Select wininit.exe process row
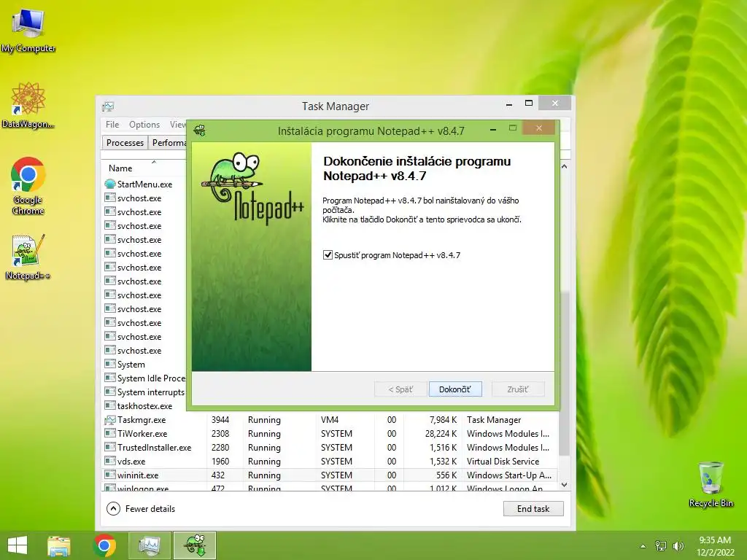747x560 pixels. pos(330,475)
